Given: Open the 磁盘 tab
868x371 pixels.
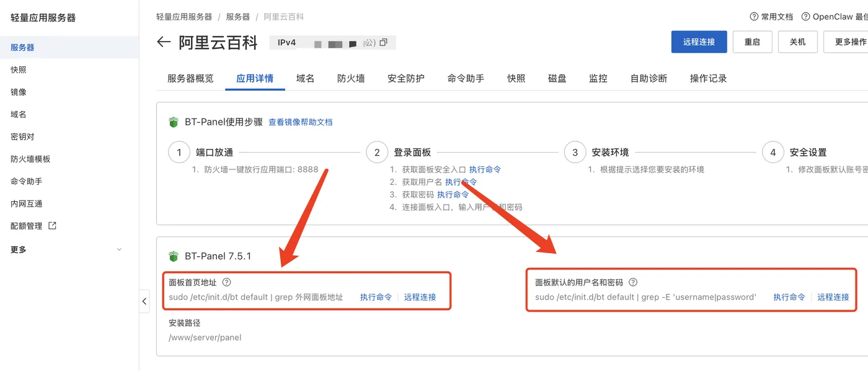Looking at the screenshot, I should (x=557, y=79).
